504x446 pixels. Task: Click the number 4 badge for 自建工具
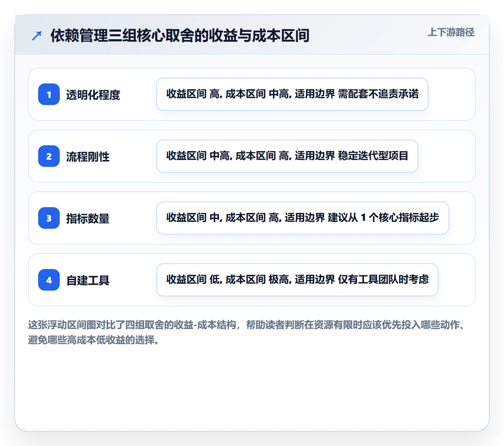pos(49,280)
